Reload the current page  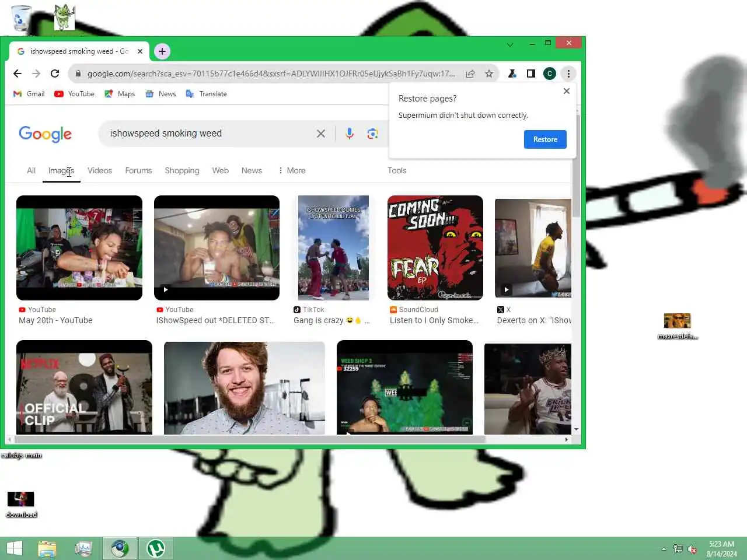pos(55,73)
